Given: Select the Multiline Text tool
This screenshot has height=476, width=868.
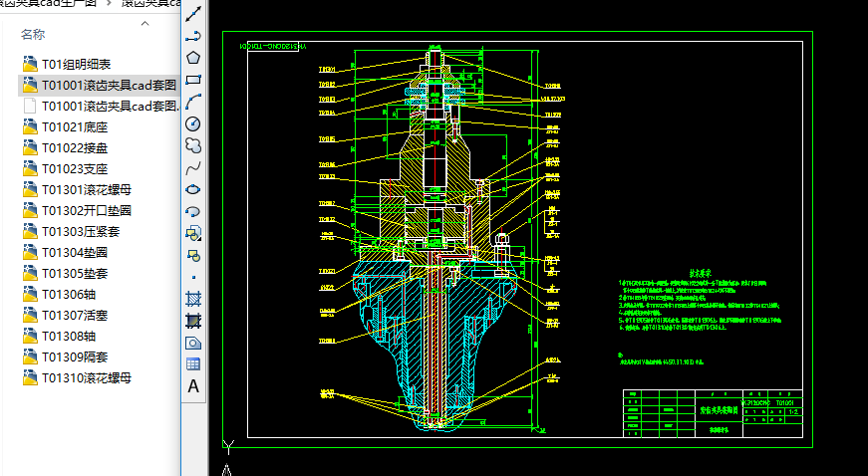Looking at the screenshot, I should pos(193,386).
